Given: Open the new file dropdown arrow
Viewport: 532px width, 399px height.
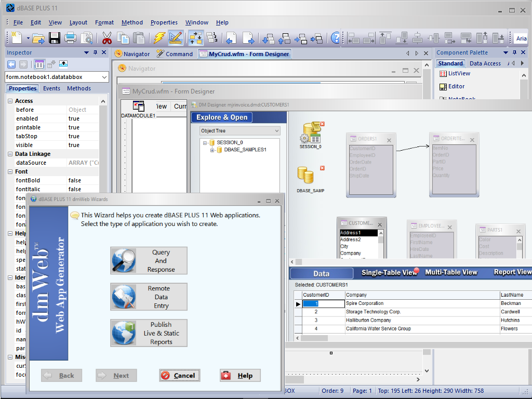Looking at the screenshot, I should point(28,38).
